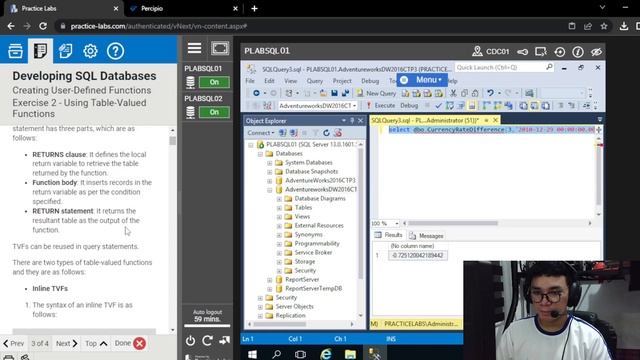This screenshot has height=360, width=640.
Task: Switch to the Messages tab
Action: tap(427, 236)
